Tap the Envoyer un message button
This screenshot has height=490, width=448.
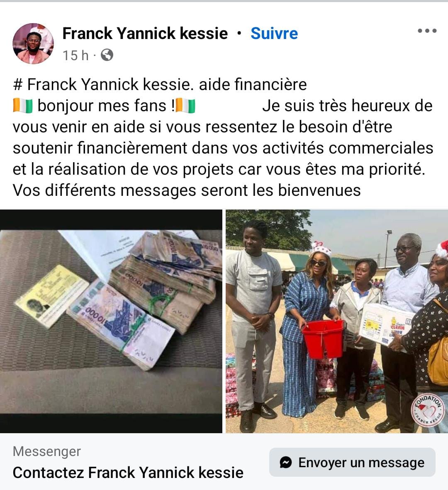click(352, 462)
